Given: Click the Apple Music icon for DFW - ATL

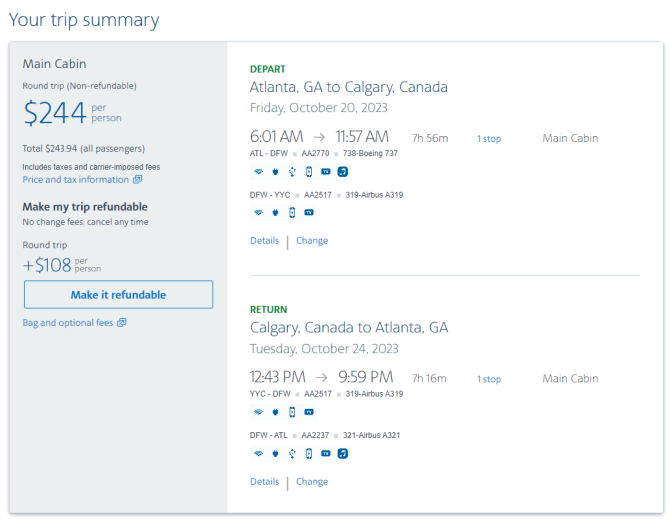Looking at the screenshot, I should [x=343, y=454].
